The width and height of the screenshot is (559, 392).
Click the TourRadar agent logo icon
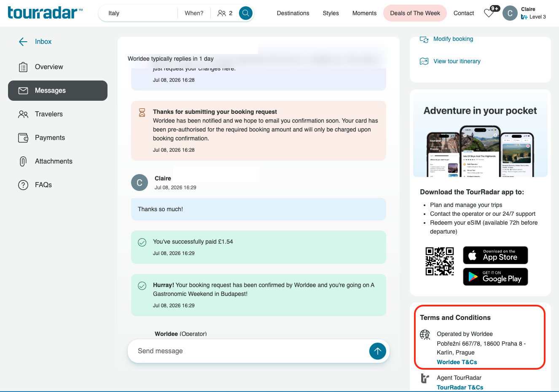tap(425, 378)
